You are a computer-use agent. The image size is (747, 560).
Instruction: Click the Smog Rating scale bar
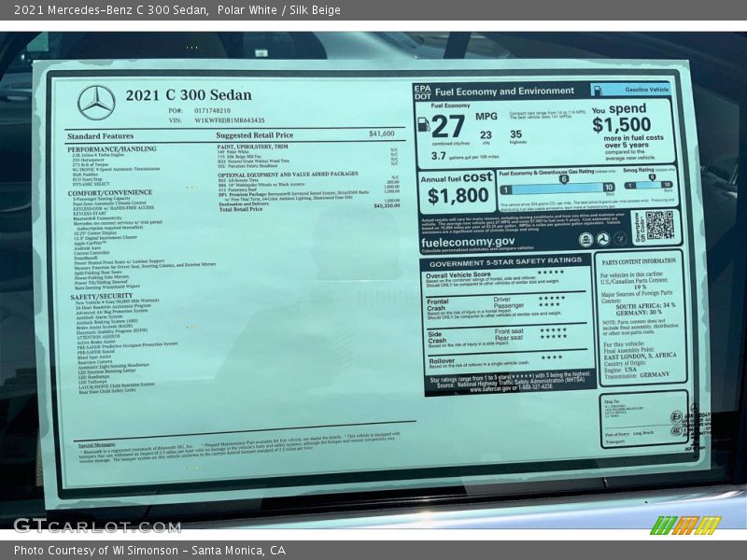[648, 185]
